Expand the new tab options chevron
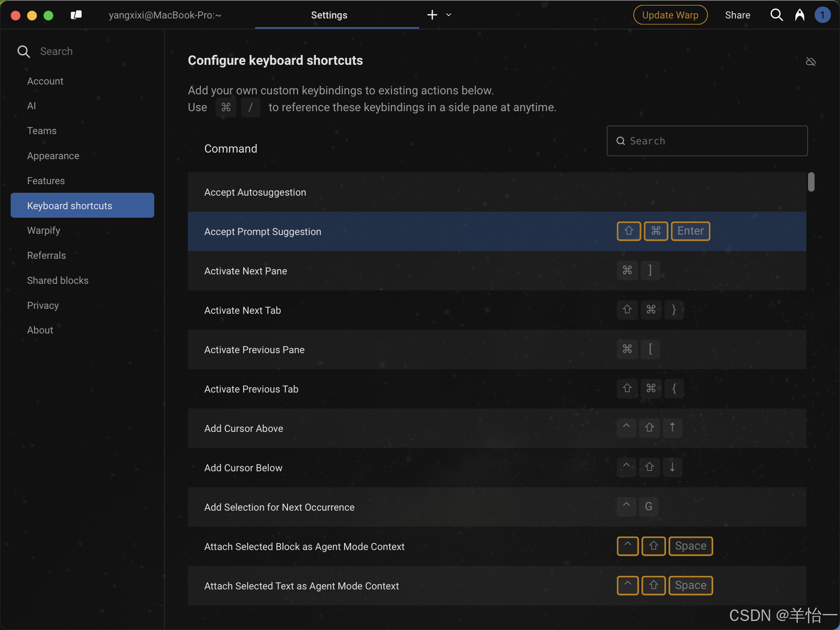The height and width of the screenshot is (630, 840). point(449,15)
